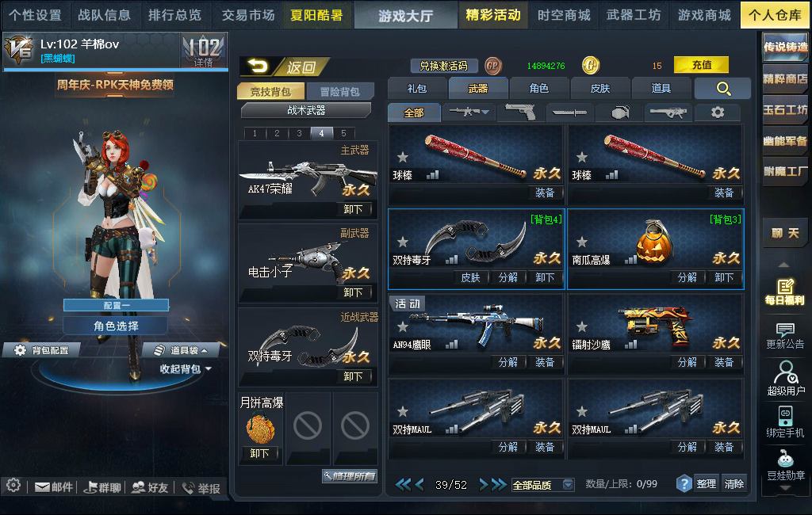Toggle star on 双持毒牙 item
This screenshot has width=812, height=515.
click(x=403, y=242)
